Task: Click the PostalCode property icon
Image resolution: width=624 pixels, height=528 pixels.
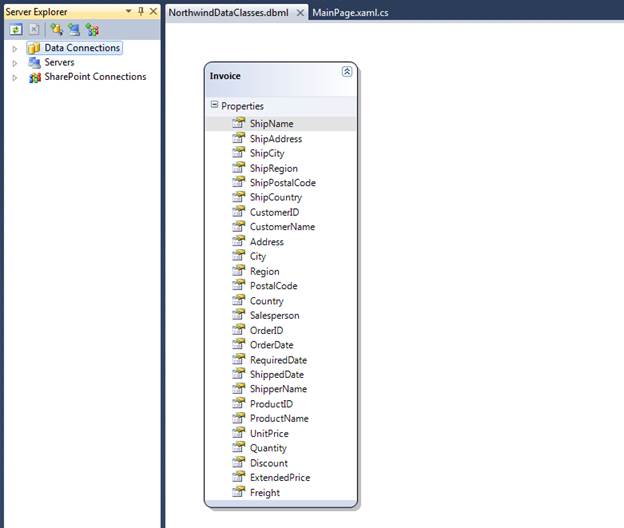Action: pos(239,285)
